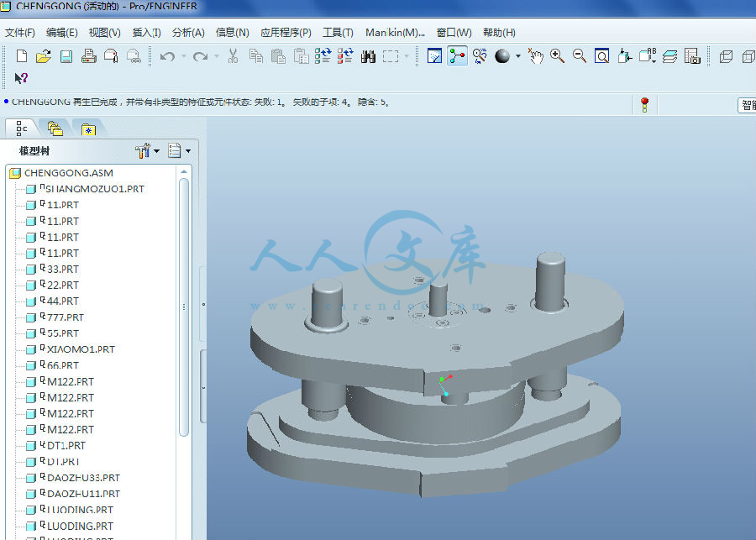Viewport: 756px width, 540px height.
Task: Refit the model to the screen icon
Action: click(x=601, y=56)
